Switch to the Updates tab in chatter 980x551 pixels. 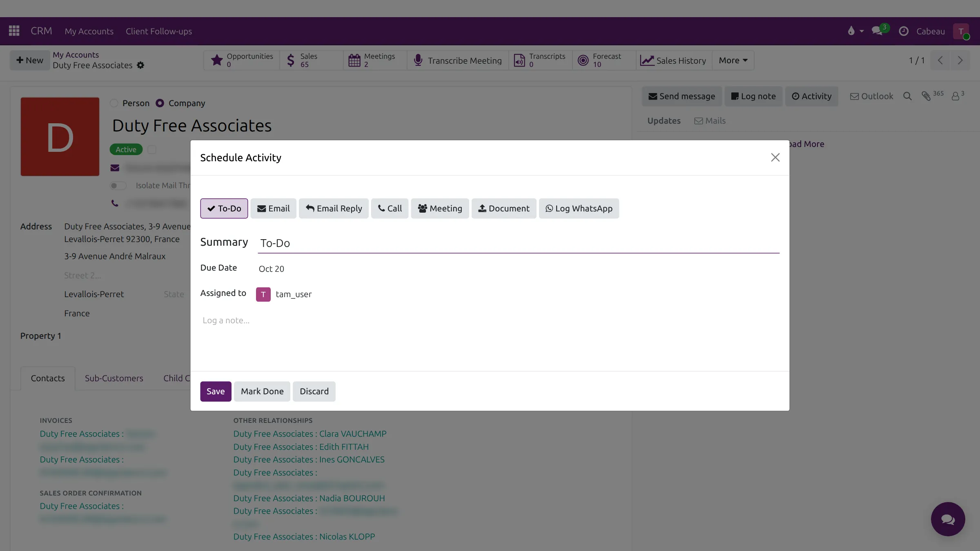pyautogui.click(x=664, y=121)
